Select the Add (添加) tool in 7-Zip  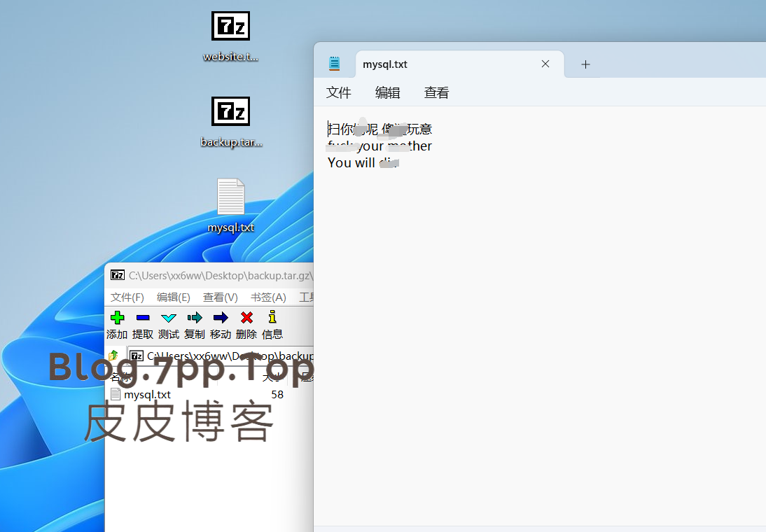click(x=117, y=324)
